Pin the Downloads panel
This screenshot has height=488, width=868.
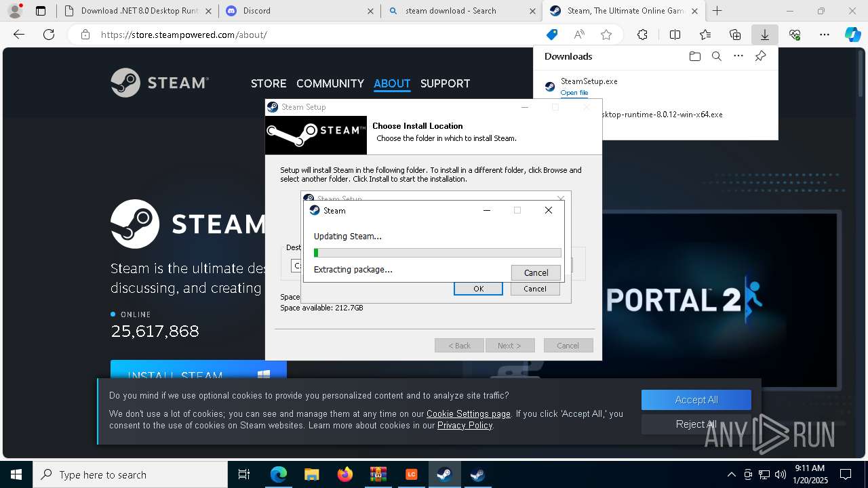760,56
